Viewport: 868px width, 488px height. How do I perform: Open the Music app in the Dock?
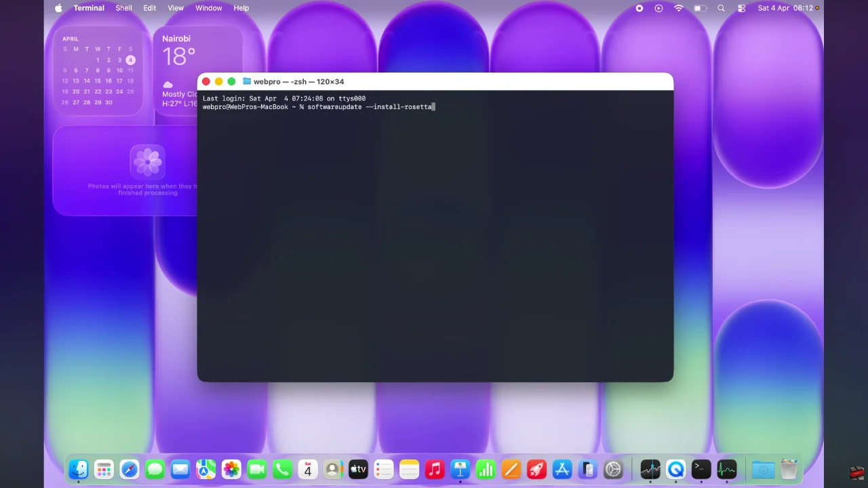pos(435,468)
